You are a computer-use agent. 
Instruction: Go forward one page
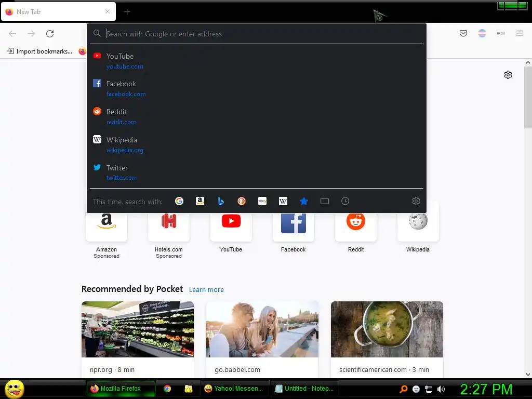pyautogui.click(x=31, y=34)
